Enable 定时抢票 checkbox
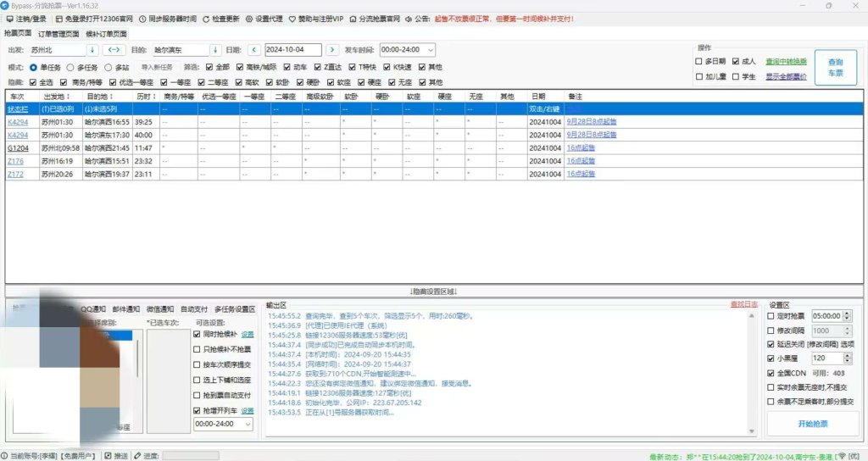Image resolution: width=868 pixels, height=461 pixels. [x=771, y=316]
